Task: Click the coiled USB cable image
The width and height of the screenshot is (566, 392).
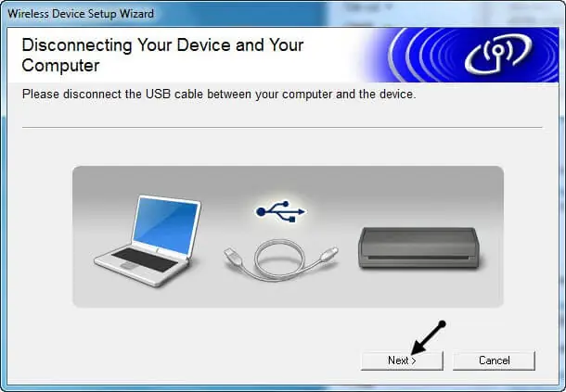Action: (281, 259)
